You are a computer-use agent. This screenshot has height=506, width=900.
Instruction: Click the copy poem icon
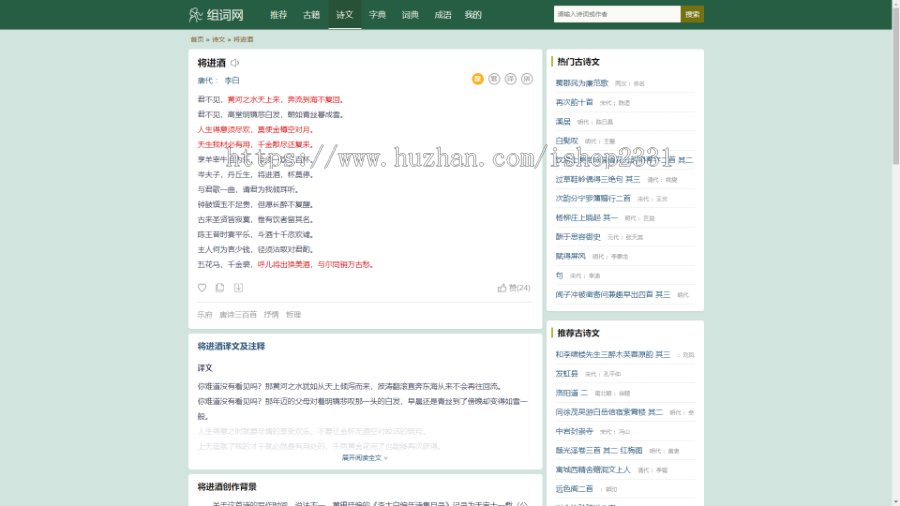click(x=220, y=287)
